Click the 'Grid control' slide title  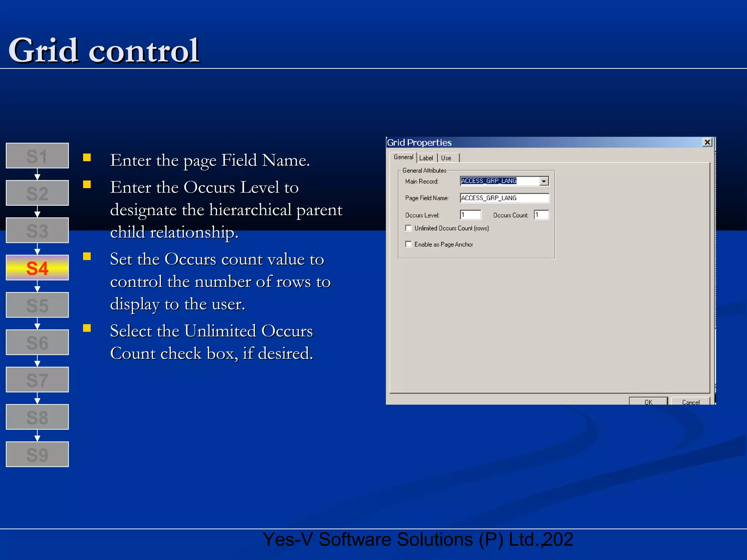click(x=104, y=50)
